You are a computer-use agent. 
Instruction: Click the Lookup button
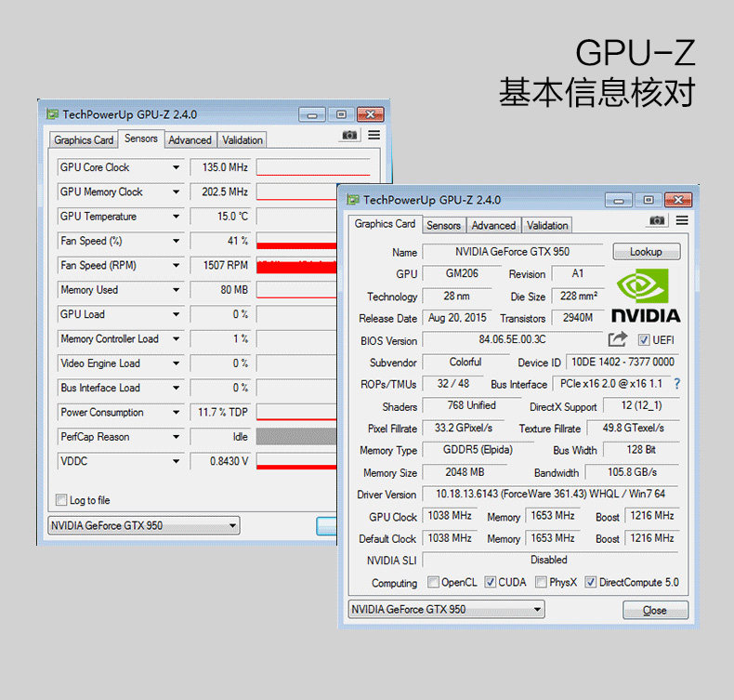click(646, 251)
